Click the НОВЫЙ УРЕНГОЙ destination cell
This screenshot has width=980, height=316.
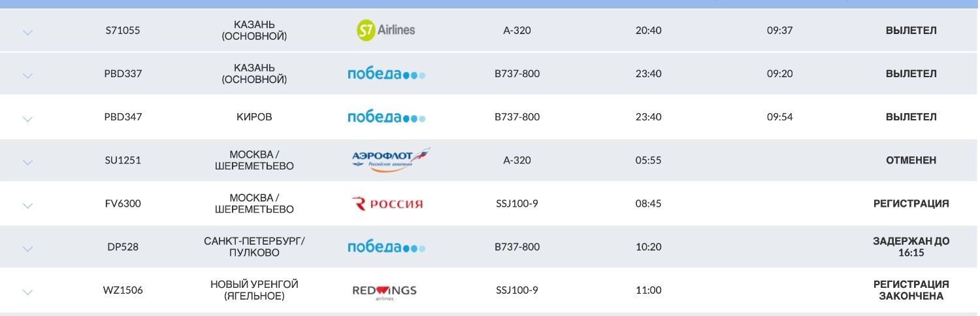(254, 290)
